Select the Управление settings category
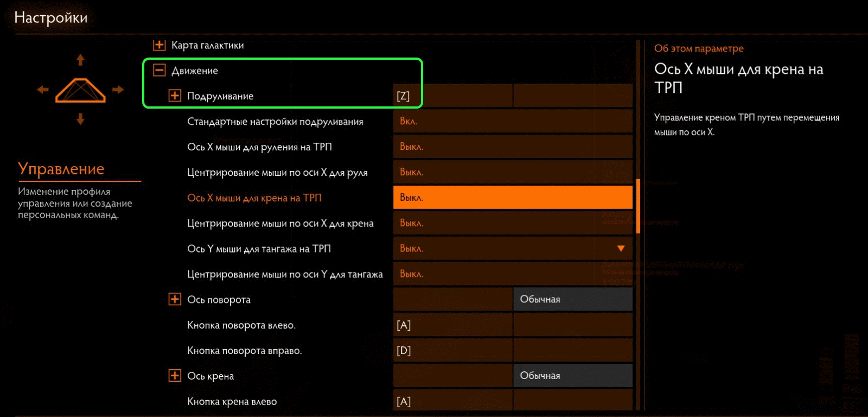Image resolution: width=868 pixels, height=417 pixels. 61,169
